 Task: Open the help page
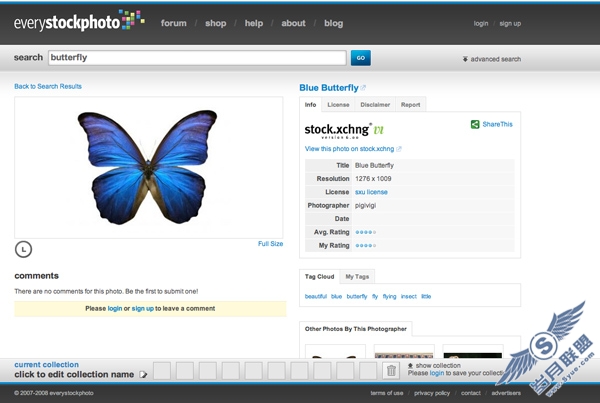254,23
